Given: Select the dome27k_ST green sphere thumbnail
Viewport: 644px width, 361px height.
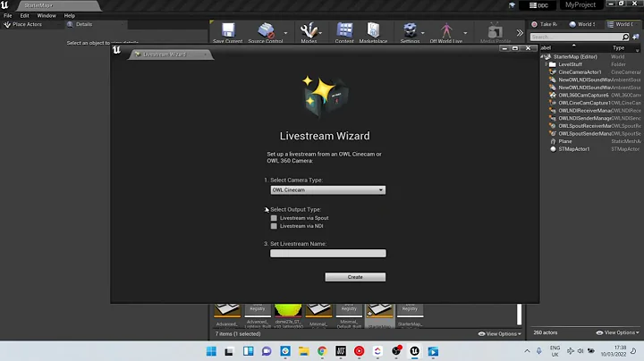Looking at the screenshot, I should (288, 311).
